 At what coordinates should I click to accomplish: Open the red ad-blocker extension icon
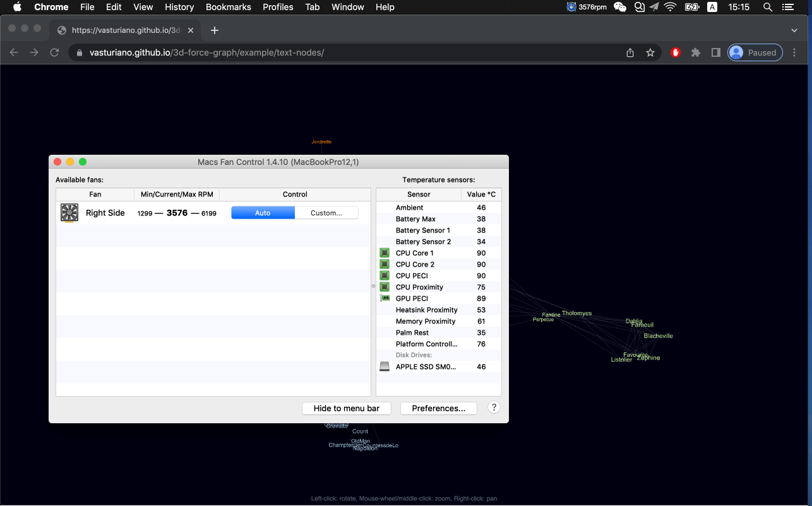676,52
